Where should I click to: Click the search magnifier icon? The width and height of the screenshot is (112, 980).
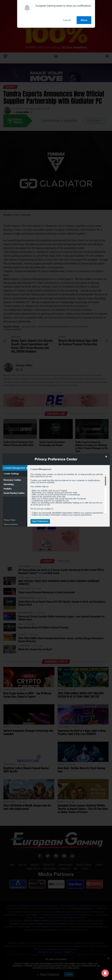coord(107,56)
